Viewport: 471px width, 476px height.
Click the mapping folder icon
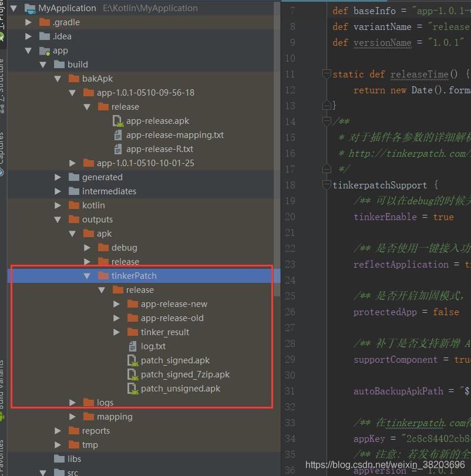(x=88, y=417)
